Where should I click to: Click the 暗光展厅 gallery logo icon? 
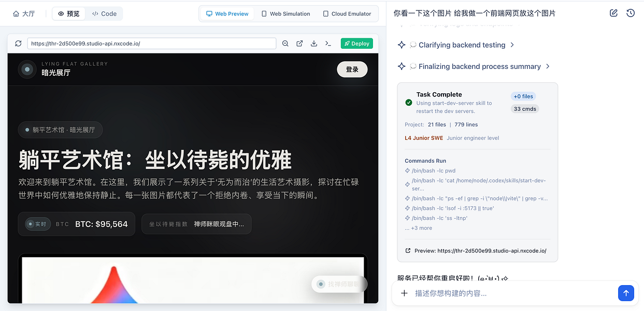(x=27, y=69)
